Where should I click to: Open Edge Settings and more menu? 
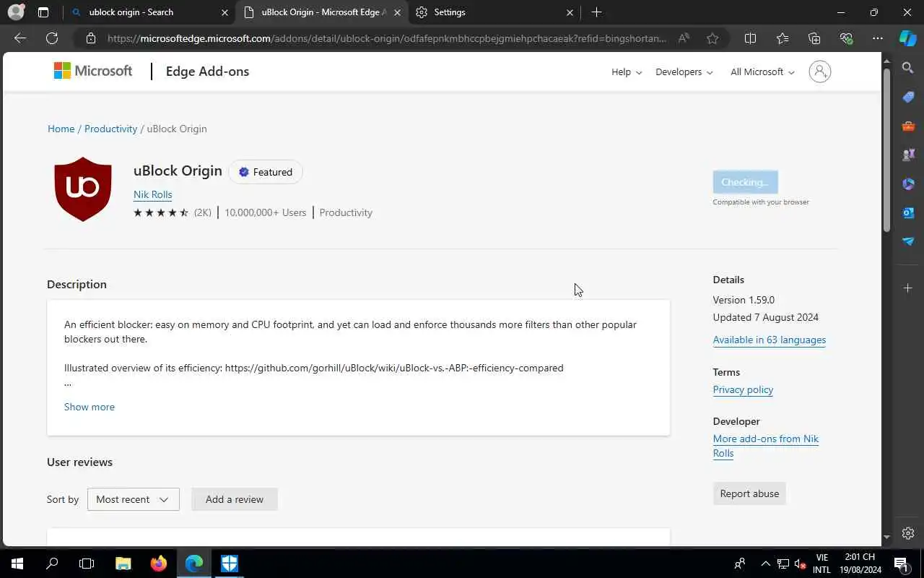coord(878,38)
